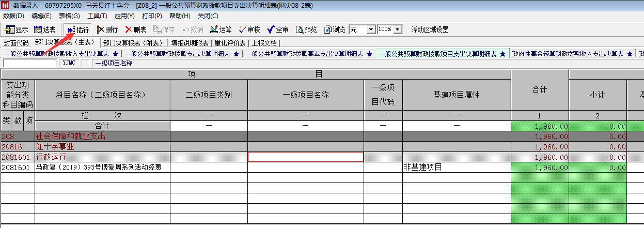This screenshot has width=644, height=228.
Task: Click the 合计 column header
Action: [x=540, y=89]
